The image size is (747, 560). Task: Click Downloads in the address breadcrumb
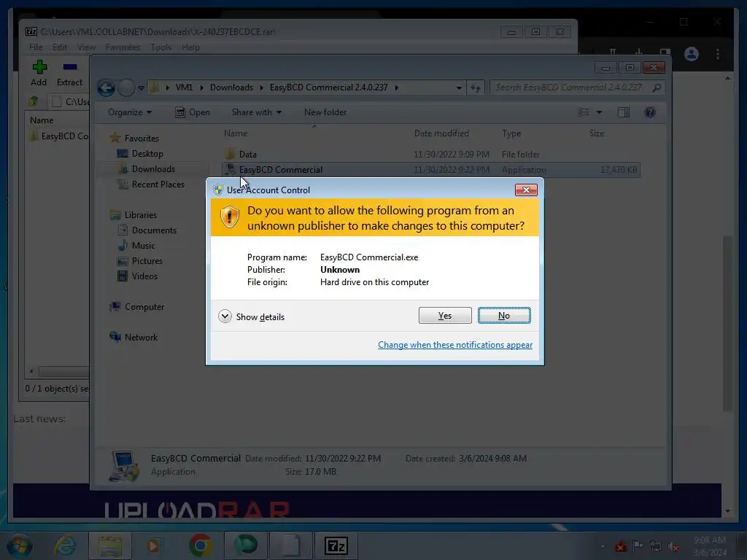click(x=231, y=87)
